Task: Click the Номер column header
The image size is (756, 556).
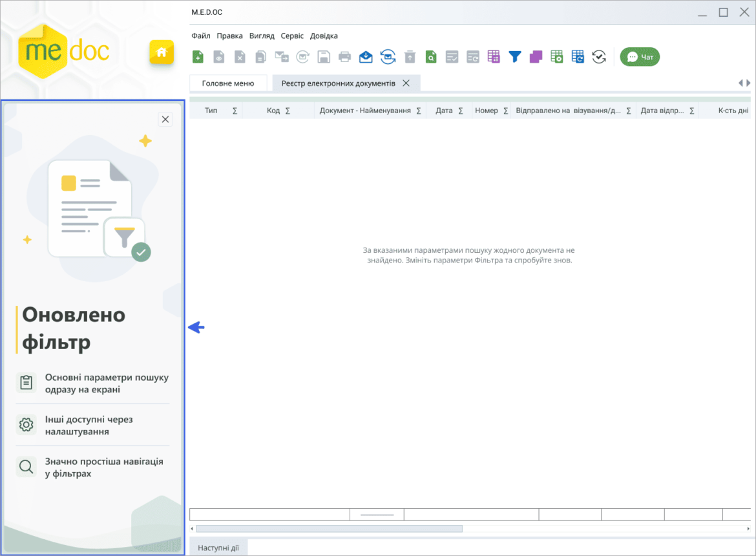Action: pyautogui.click(x=487, y=111)
